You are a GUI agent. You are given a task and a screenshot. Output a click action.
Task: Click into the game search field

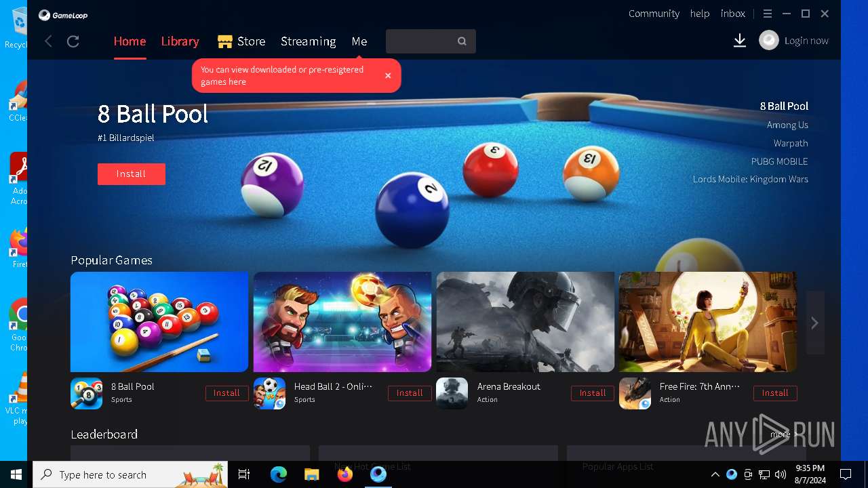pos(431,41)
